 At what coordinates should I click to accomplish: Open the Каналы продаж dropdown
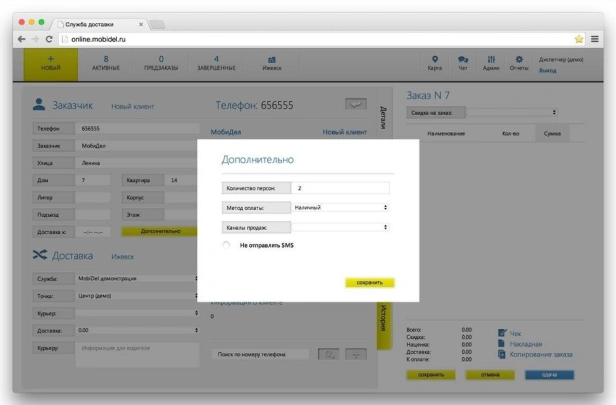pos(340,227)
